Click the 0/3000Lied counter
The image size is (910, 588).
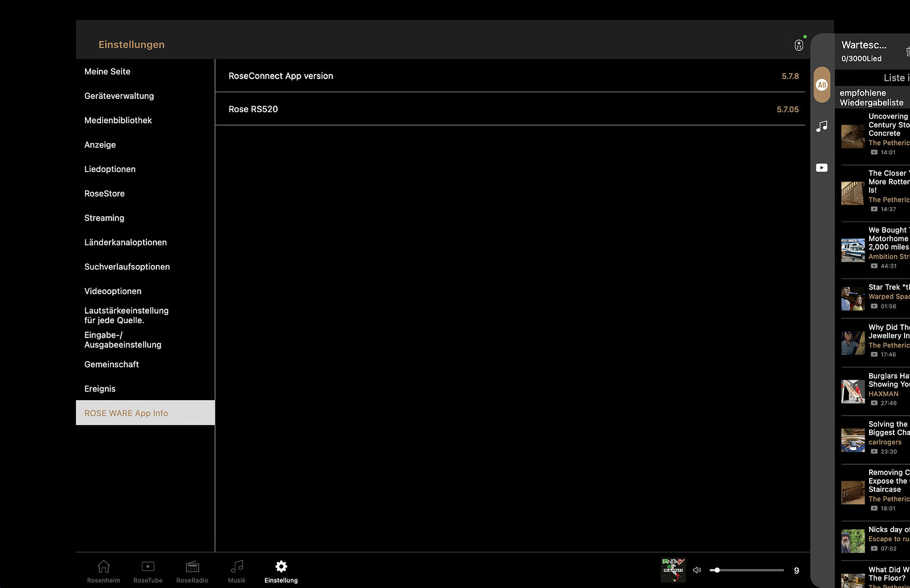[x=861, y=59]
